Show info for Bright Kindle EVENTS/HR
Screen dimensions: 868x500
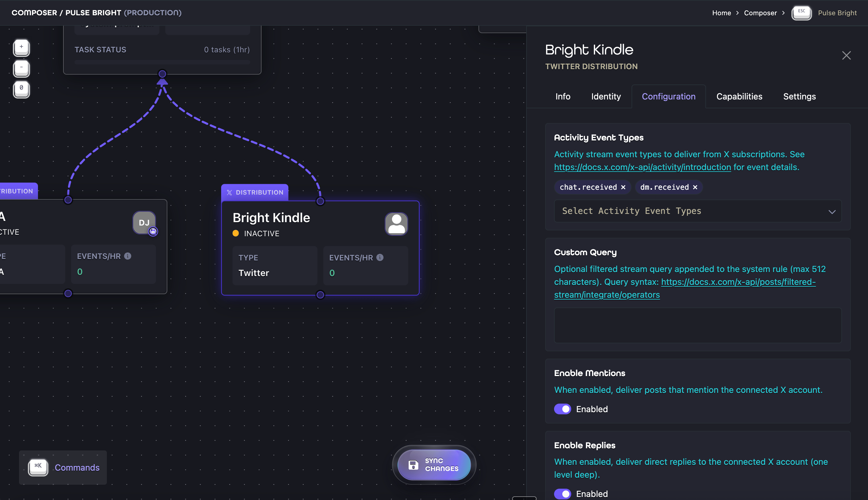[x=380, y=257]
